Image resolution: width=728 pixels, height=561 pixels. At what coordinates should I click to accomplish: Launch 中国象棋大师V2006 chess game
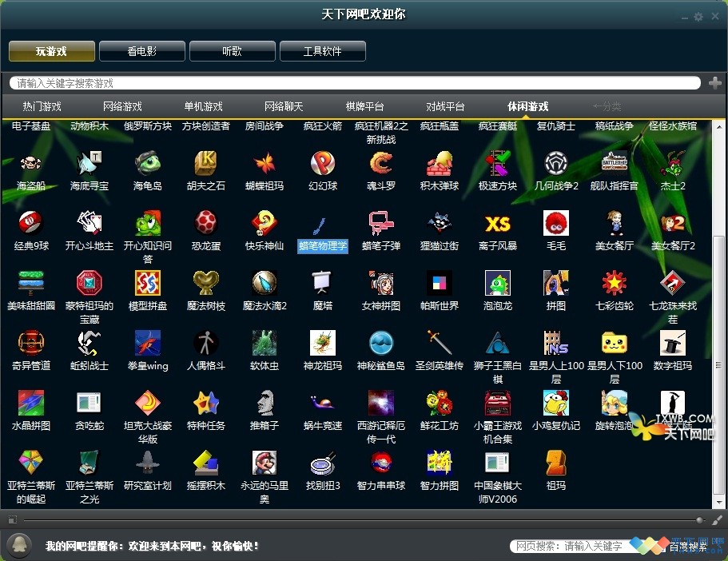497,464
